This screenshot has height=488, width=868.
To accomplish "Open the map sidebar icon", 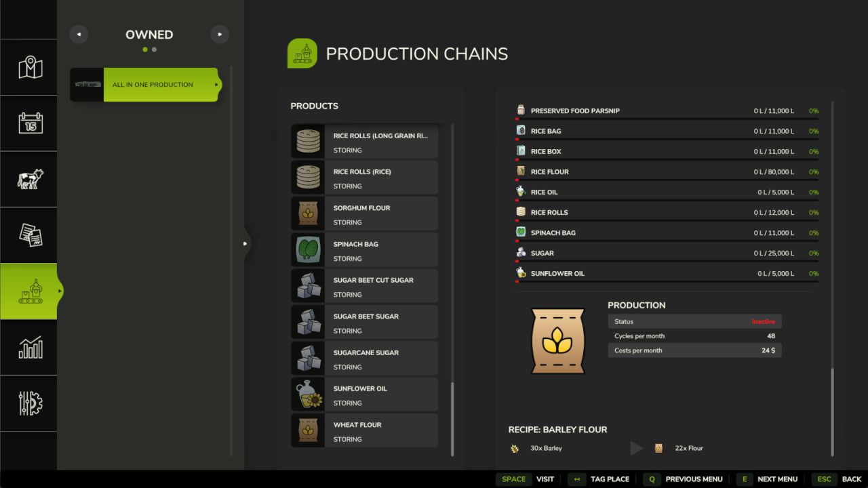I will (28, 67).
